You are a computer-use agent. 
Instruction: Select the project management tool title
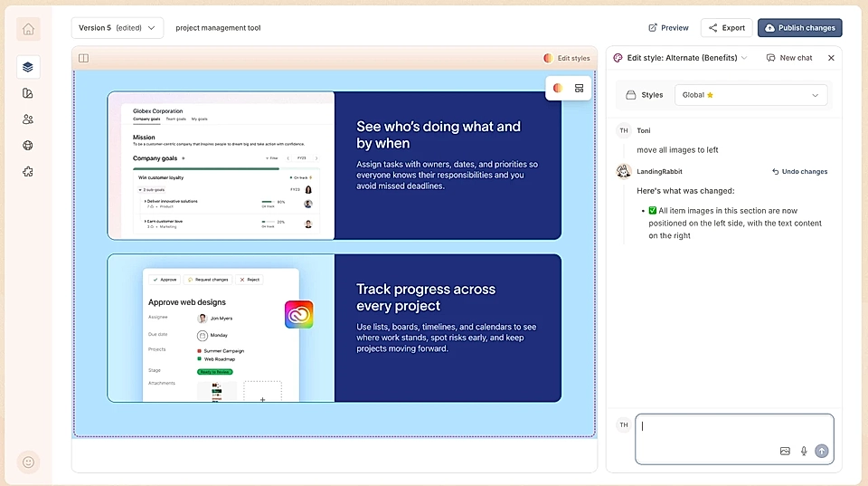click(x=218, y=28)
